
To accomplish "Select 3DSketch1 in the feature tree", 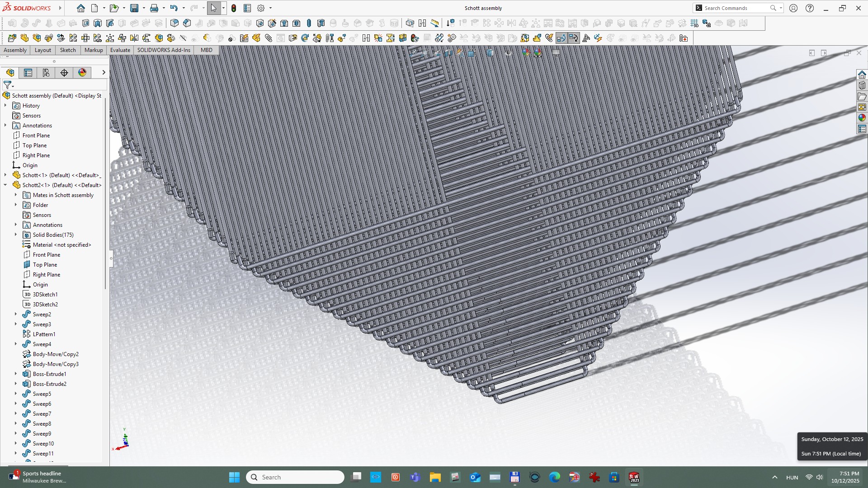I will click(x=45, y=294).
